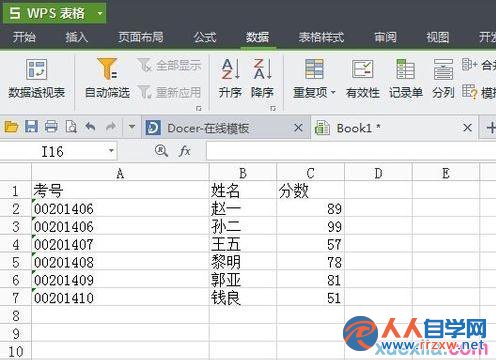Viewport: 496px width, 360px height.
Task: Click the Docer tab icon
Action: (x=153, y=128)
